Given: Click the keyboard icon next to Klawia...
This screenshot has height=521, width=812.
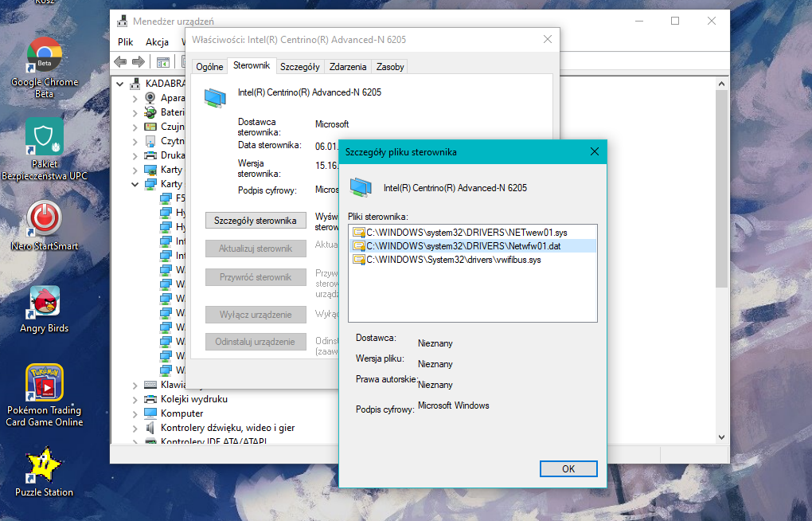Looking at the screenshot, I should [150, 385].
